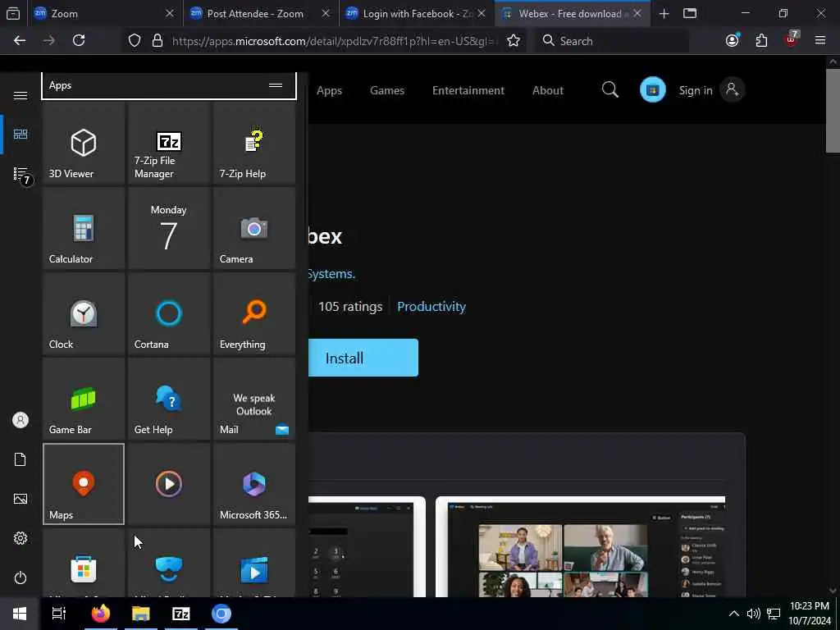The width and height of the screenshot is (840, 630).
Task: Launch the Cortana tile
Action: pyautogui.click(x=169, y=314)
